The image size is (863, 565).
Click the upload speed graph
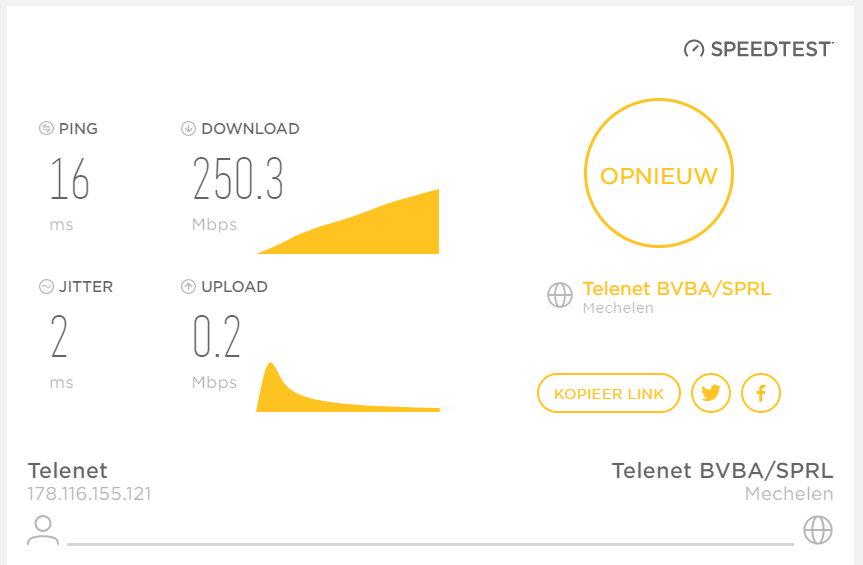348,387
